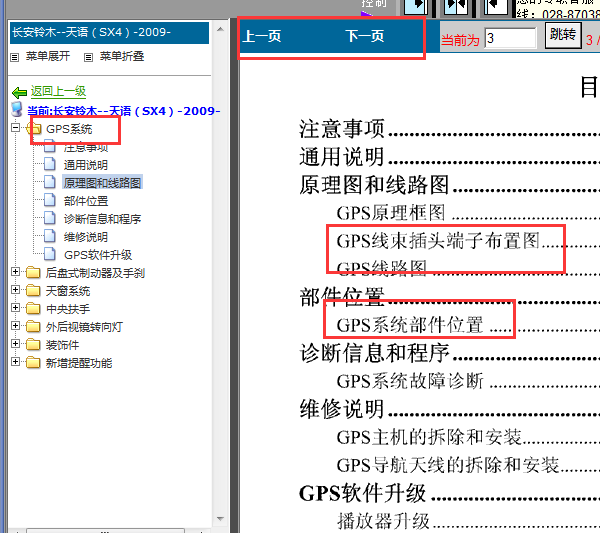Viewport: 600px width, 533px height.
Task: Click the current page number field
Action: (510, 38)
